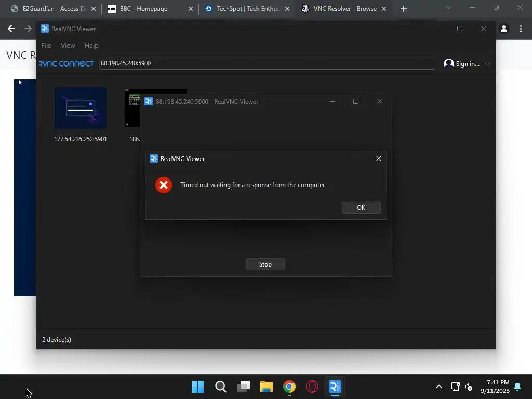The width and height of the screenshot is (532, 399).
Task: Open Windows Search from the taskbar
Action: (x=220, y=387)
